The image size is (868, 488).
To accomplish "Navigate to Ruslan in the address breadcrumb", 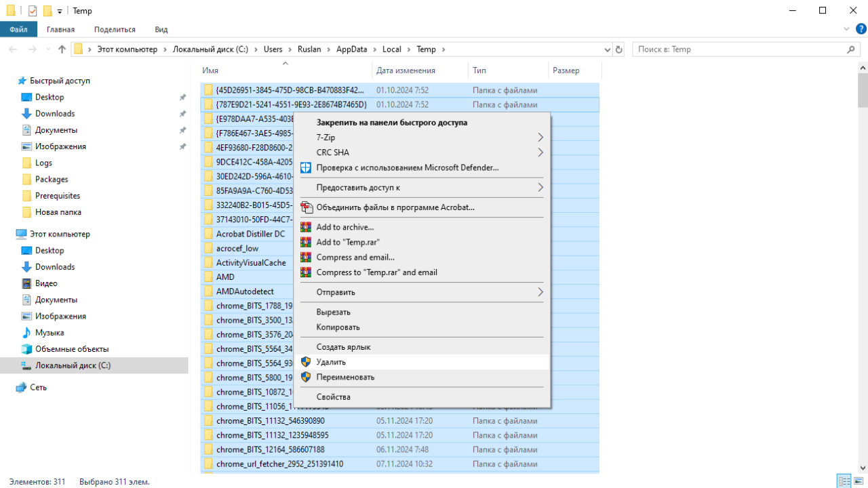I will (x=309, y=49).
